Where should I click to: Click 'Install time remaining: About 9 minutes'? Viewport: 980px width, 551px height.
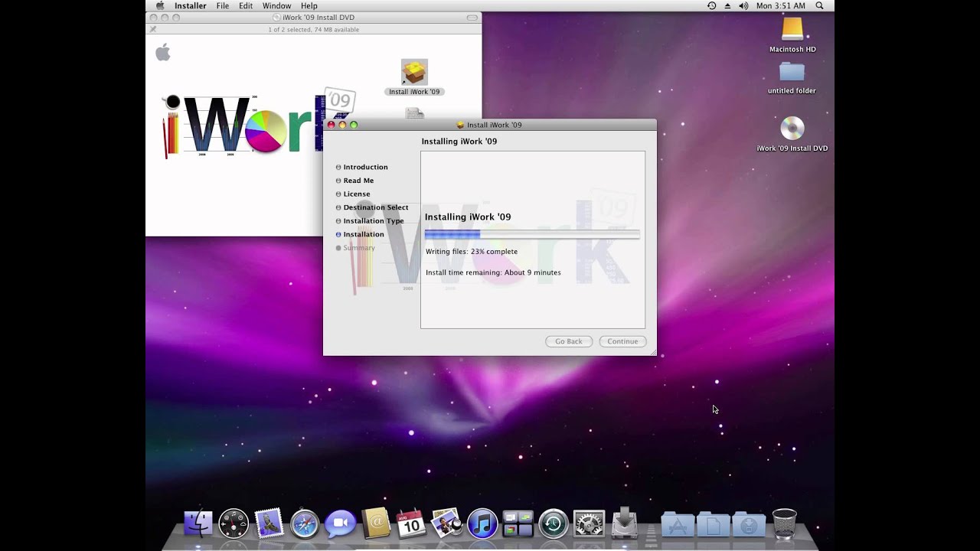[x=493, y=272]
